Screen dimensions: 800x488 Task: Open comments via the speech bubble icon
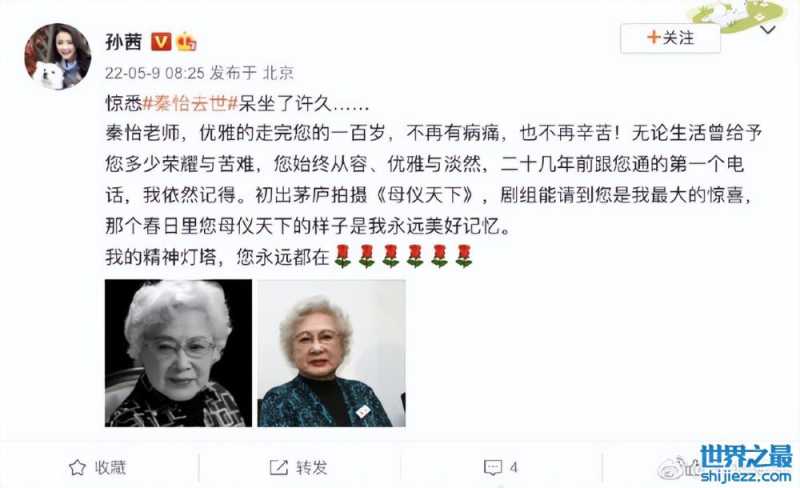(492, 468)
